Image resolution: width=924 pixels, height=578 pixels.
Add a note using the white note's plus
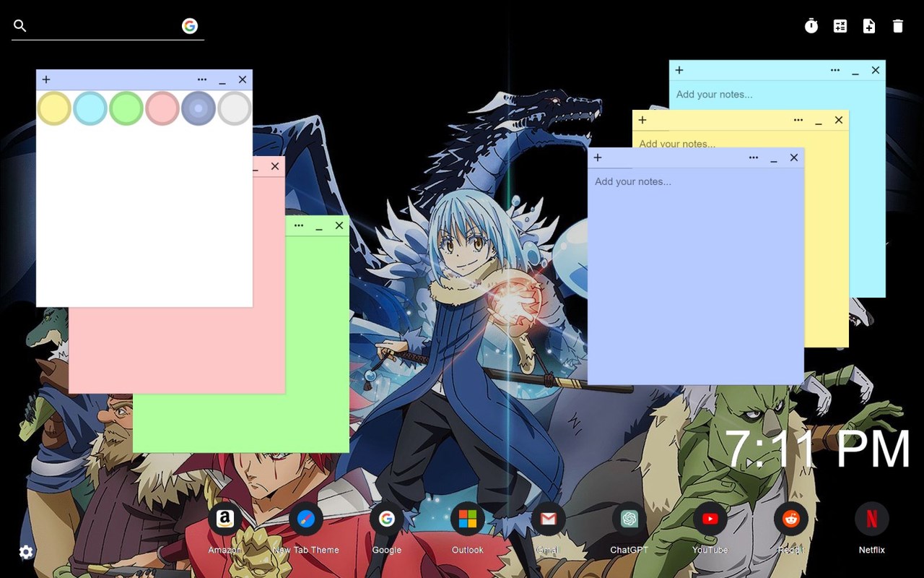tap(46, 79)
